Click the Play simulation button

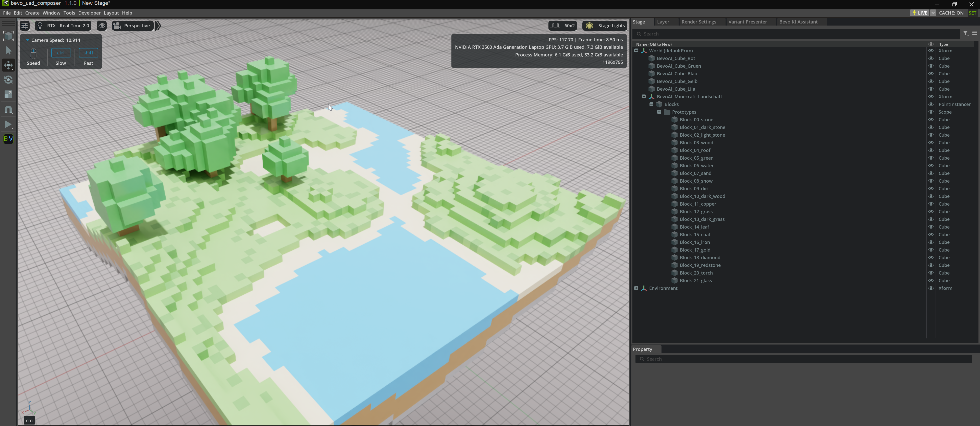(x=8, y=124)
